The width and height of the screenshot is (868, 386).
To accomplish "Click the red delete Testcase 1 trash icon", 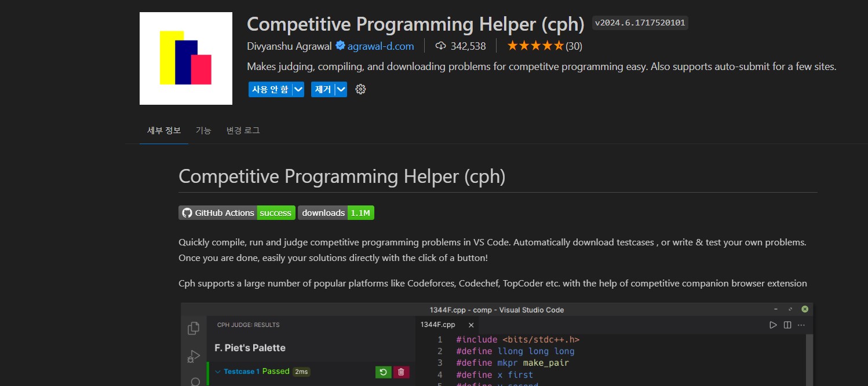I will [x=402, y=372].
